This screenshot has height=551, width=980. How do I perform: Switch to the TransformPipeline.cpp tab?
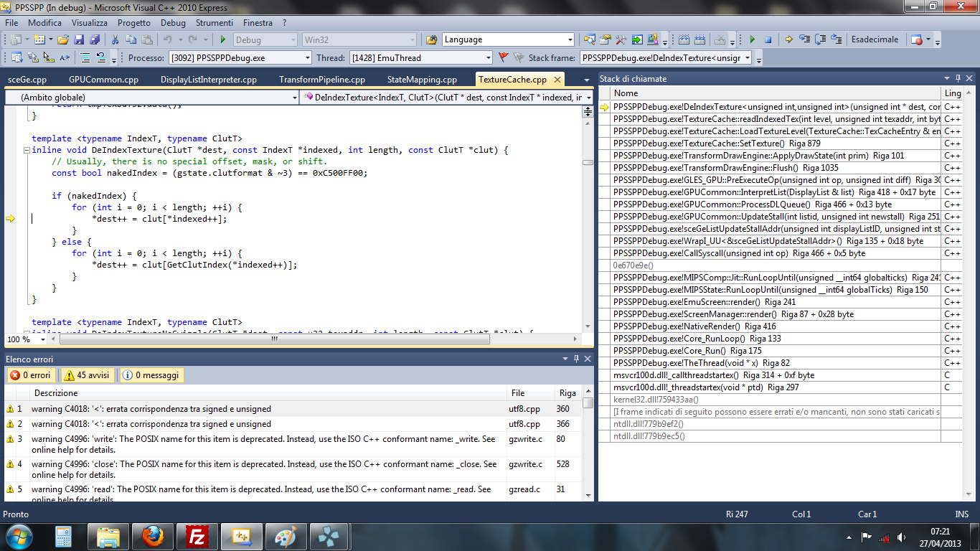tap(322, 80)
